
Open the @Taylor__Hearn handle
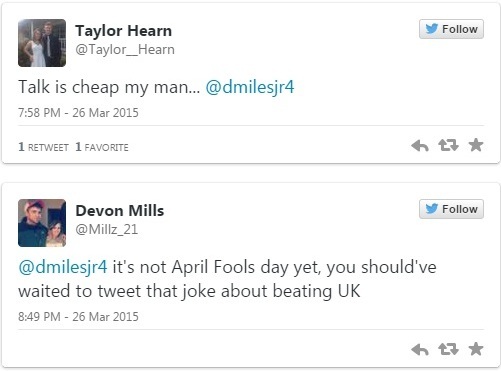pyautogui.click(x=125, y=50)
